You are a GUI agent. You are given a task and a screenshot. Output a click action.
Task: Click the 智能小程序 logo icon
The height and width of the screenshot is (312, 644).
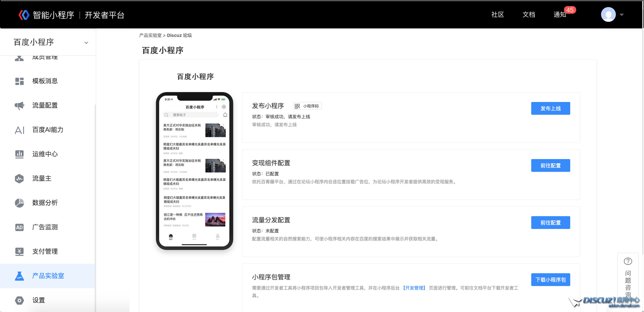(24, 15)
